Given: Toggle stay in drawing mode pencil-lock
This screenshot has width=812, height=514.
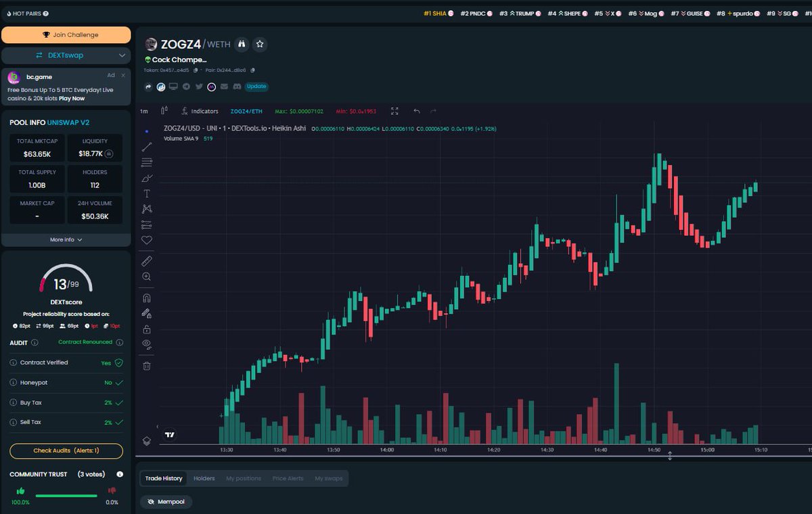Looking at the screenshot, I should tap(147, 313).
